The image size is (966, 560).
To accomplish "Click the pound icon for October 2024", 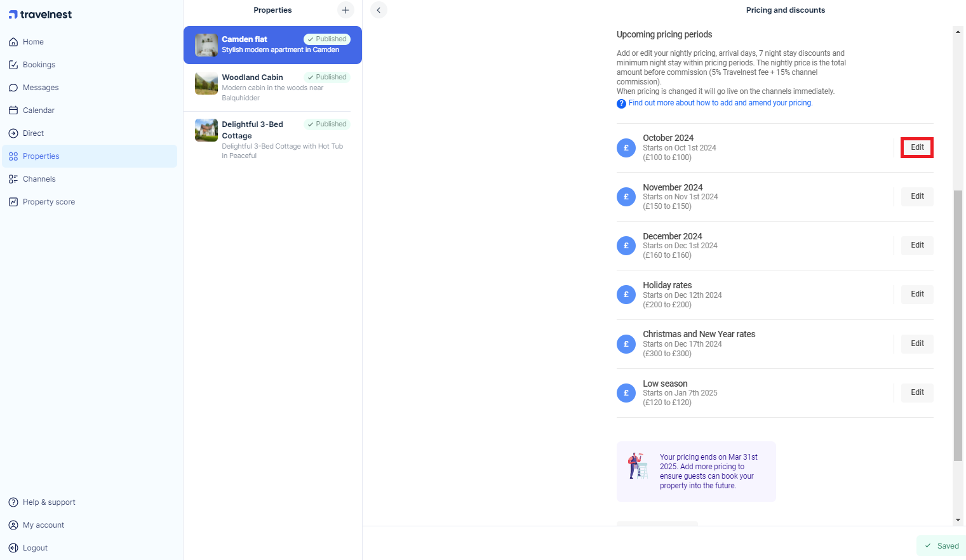I will coord(626,148).
